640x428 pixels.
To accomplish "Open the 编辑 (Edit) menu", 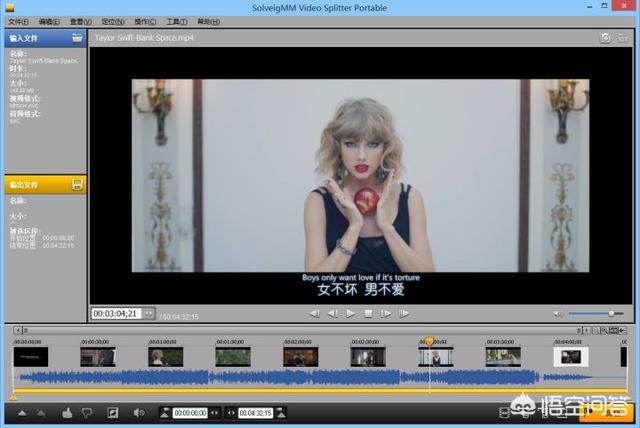I will [x=49, y=21].
